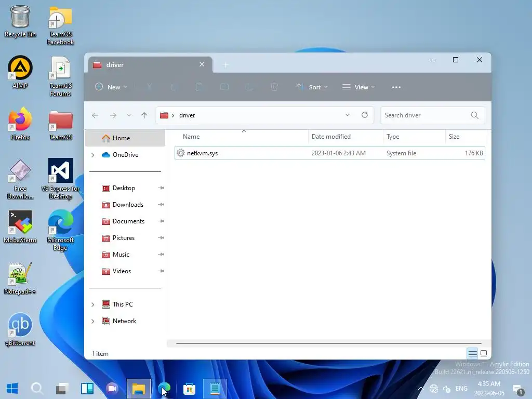Open ENG language switcher
This screenshot has width=532, height=399.
point(461,389)
